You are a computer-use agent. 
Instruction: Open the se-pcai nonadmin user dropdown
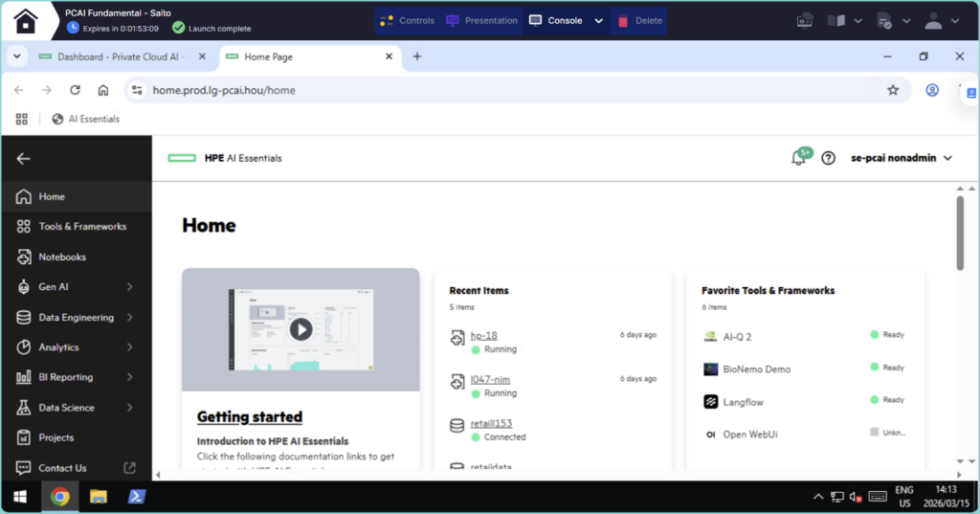coord(902,158)
